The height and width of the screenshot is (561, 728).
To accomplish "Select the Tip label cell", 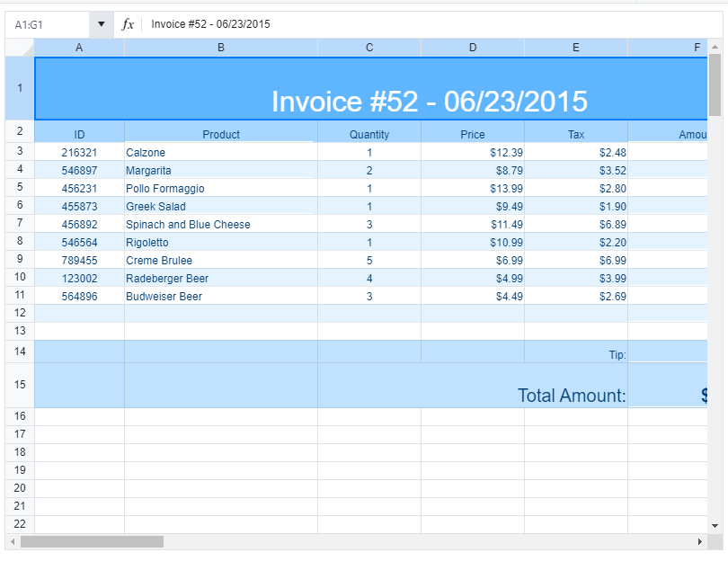I will pos(576,352).
